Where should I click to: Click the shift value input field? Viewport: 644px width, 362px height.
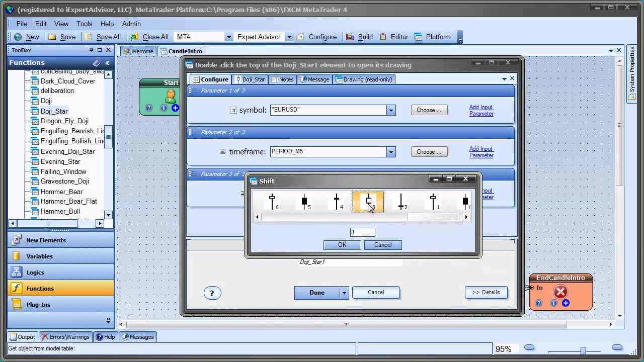point(362,232)
